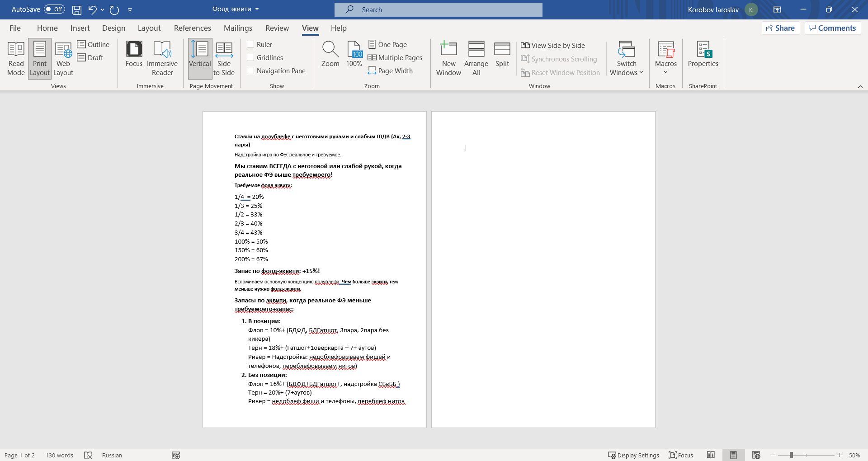Screen dimensions: 868x461
Task: Click the zoom slider handle
Action: coord(792,455)
